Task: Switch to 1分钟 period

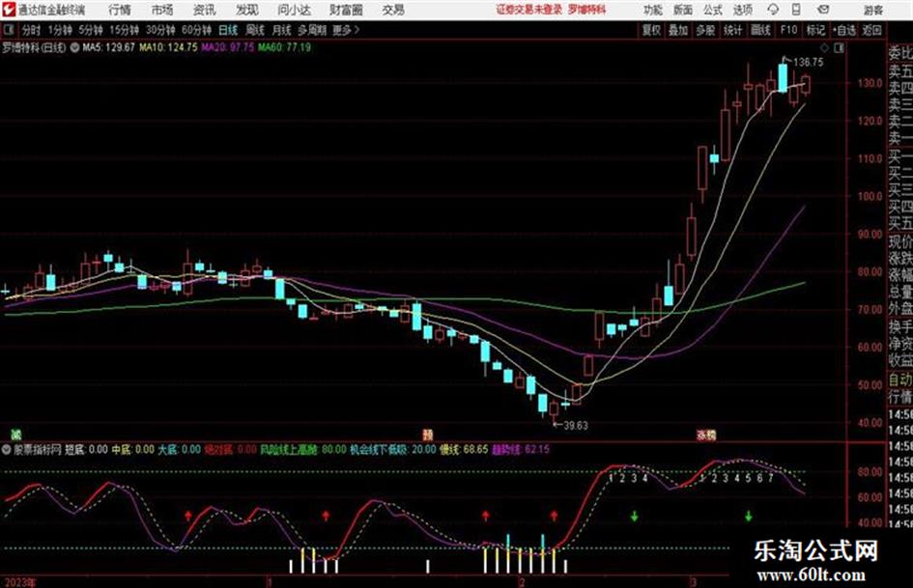Action: click(x=60, y=30)
